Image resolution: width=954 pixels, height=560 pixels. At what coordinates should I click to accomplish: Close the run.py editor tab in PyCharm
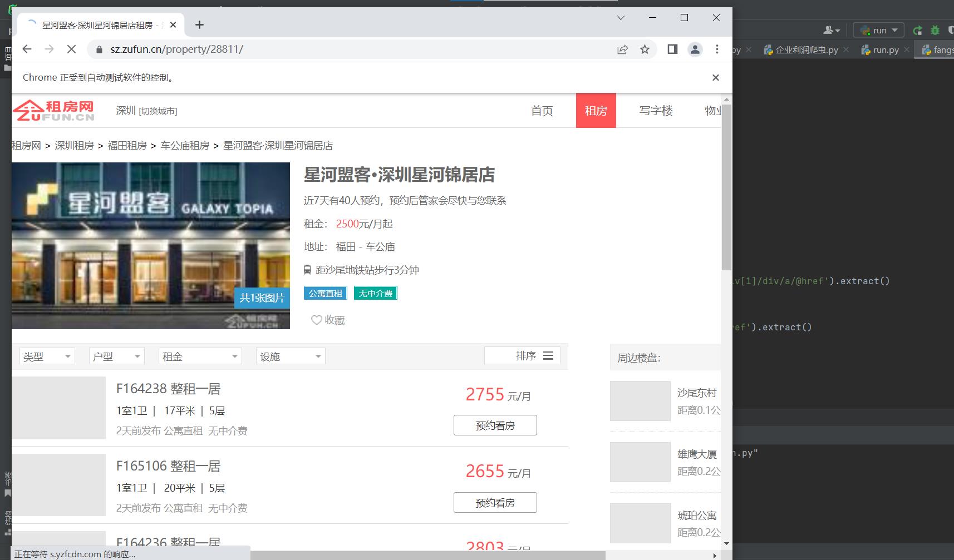click(907, 49)
